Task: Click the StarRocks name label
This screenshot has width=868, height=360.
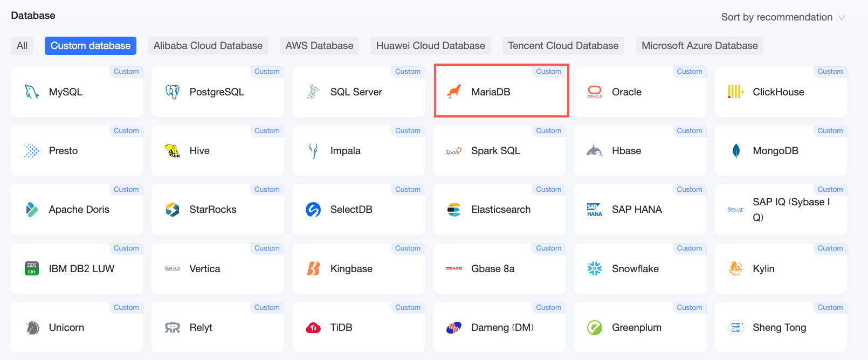Action: pyautogui.click(x=213, y=210)
